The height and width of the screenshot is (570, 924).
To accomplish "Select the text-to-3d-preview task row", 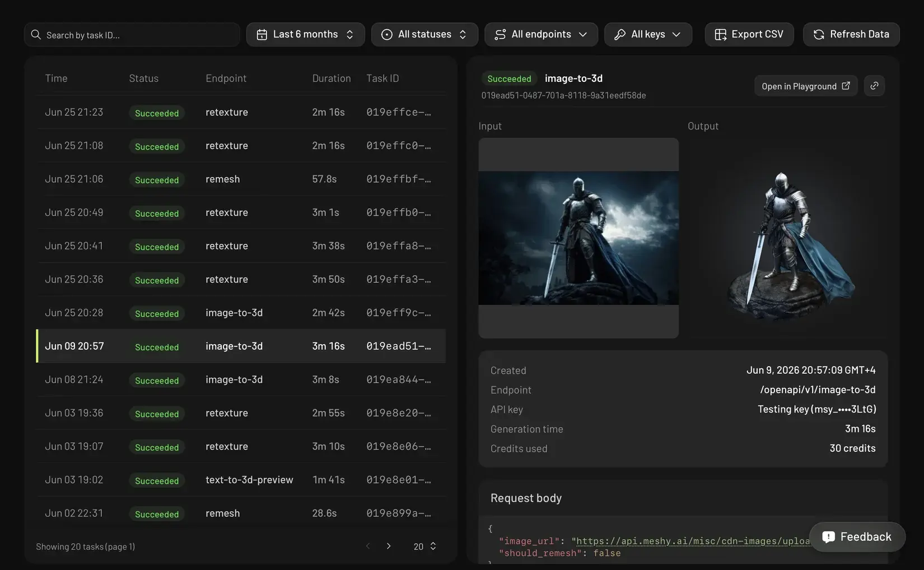I will [x=241, y=480].
